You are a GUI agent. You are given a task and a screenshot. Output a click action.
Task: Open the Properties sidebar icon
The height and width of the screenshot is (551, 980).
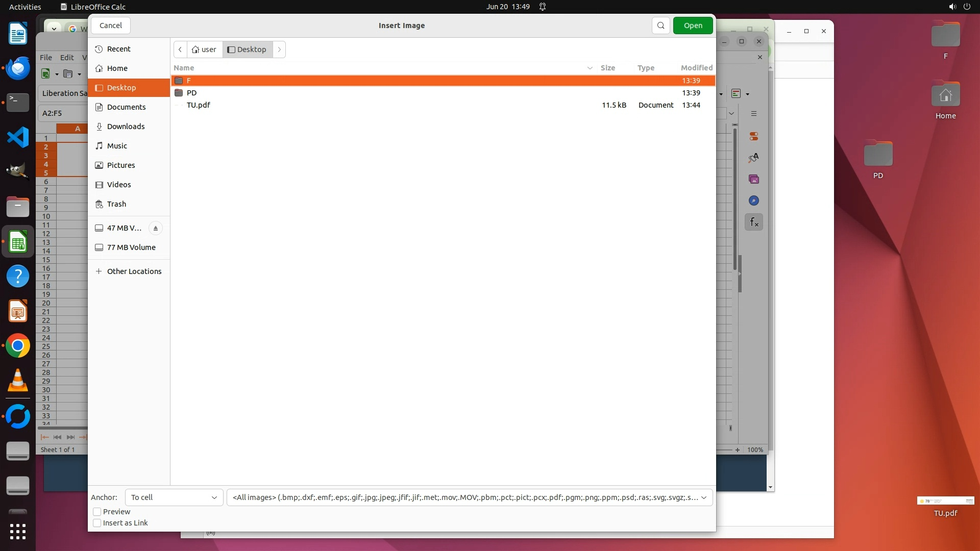(754, 136)
